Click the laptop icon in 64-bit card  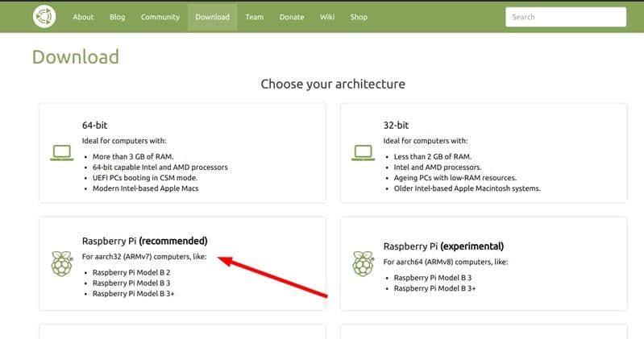point(61,153)
